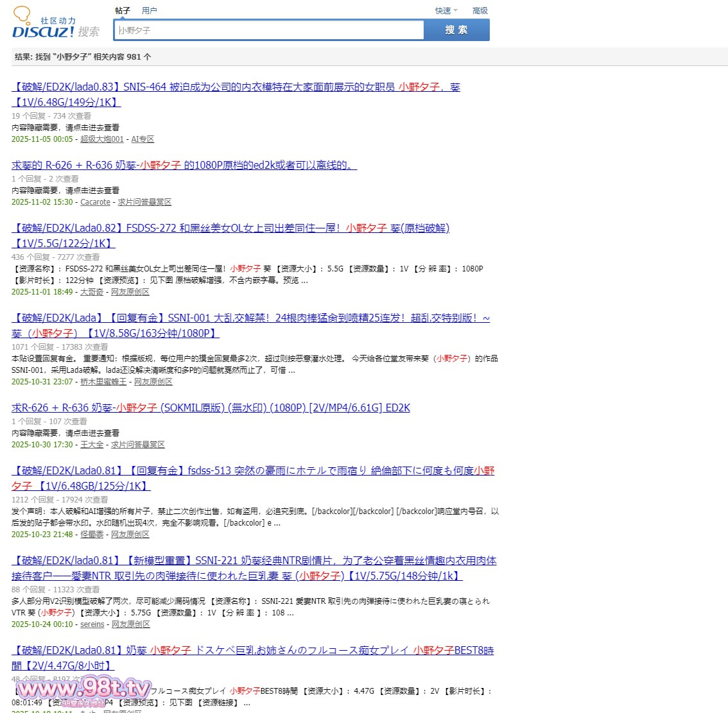Open the 高级 advanced search link
The width and height of the screenshot is (728, 713).
pyautogui.click(x=480, y=11)
